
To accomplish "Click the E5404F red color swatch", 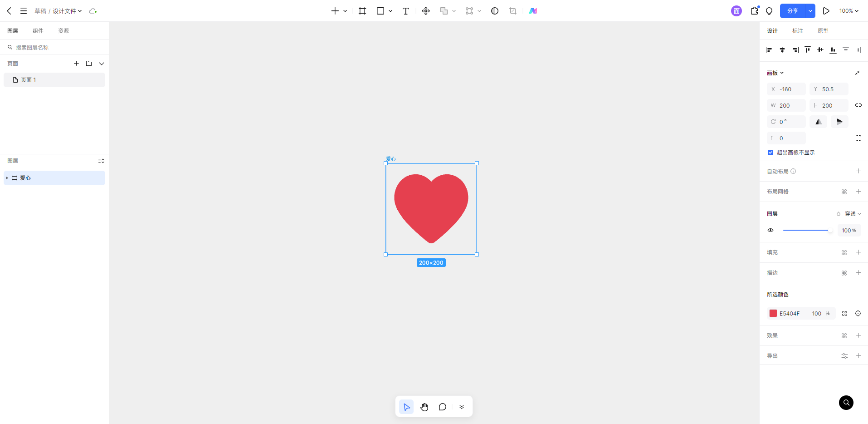I will [773, 313].
